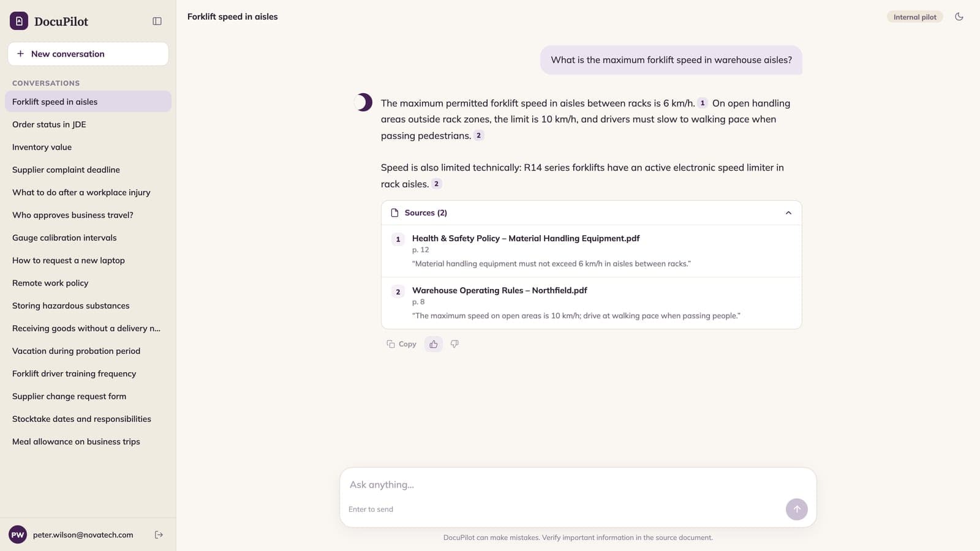This screenshot has width=980, height=551.
Task: Open Order status in JDE conversation
Action: (x=88, y=124)
